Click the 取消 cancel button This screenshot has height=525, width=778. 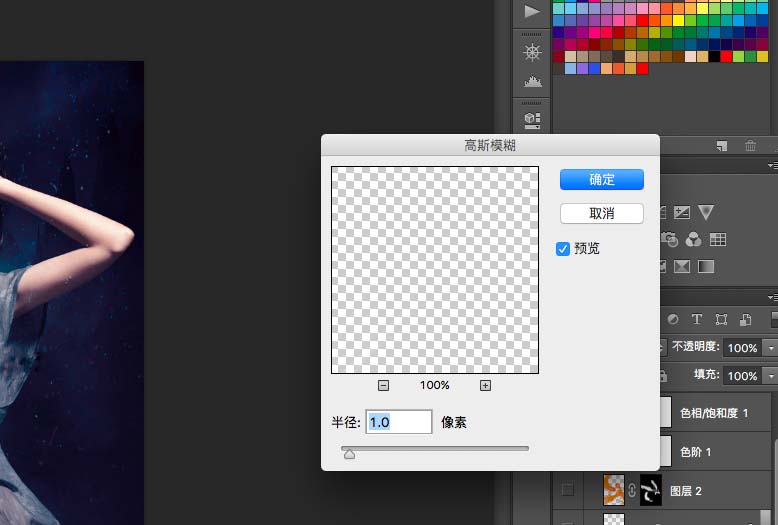click(602, 213)
